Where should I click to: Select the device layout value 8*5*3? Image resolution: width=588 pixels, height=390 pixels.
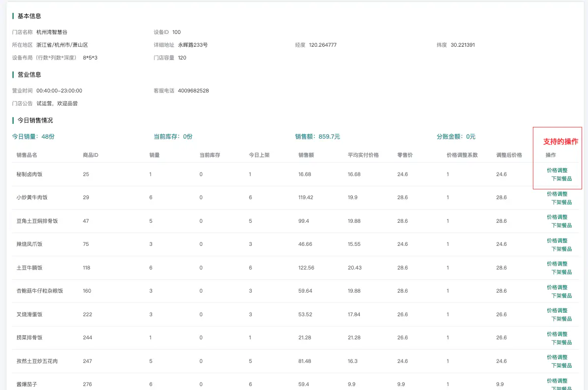(90, 58)
